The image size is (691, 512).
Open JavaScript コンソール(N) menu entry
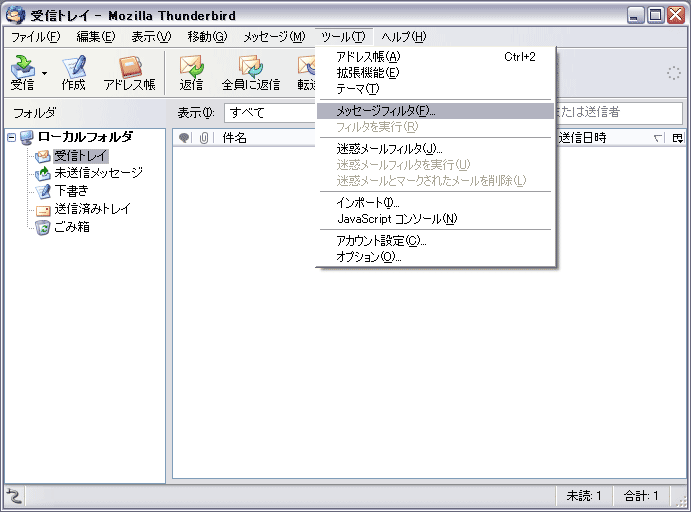[435, 219]
